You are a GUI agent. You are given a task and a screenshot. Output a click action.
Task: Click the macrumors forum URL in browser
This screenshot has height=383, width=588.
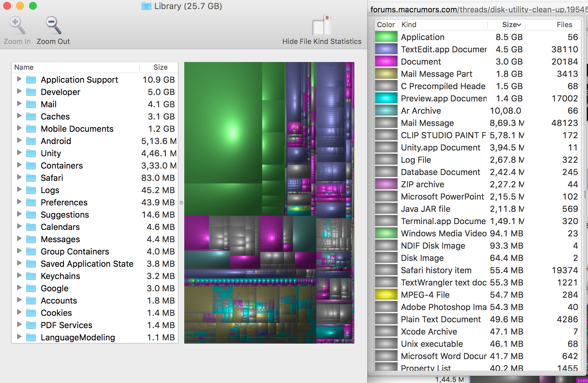(479, 9)
